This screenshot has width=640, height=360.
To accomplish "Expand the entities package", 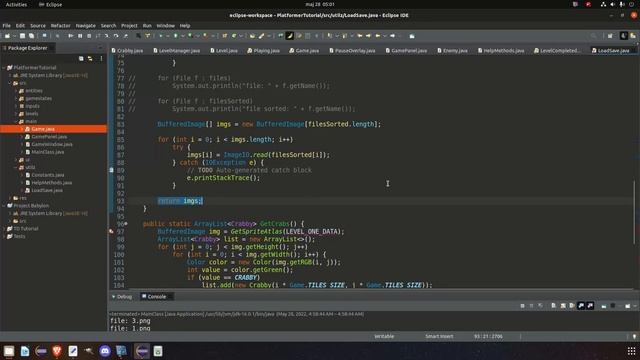I will click(x=16, y=91).
